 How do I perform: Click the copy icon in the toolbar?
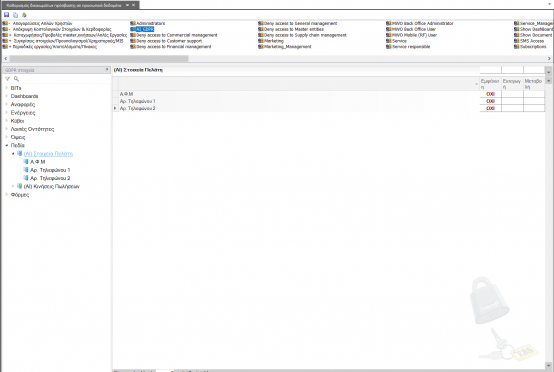(x=16, y=15)
